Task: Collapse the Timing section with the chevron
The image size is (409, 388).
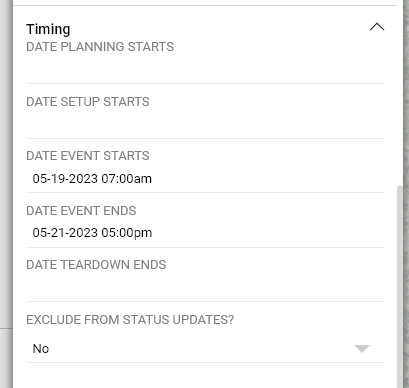Action: 377,27
